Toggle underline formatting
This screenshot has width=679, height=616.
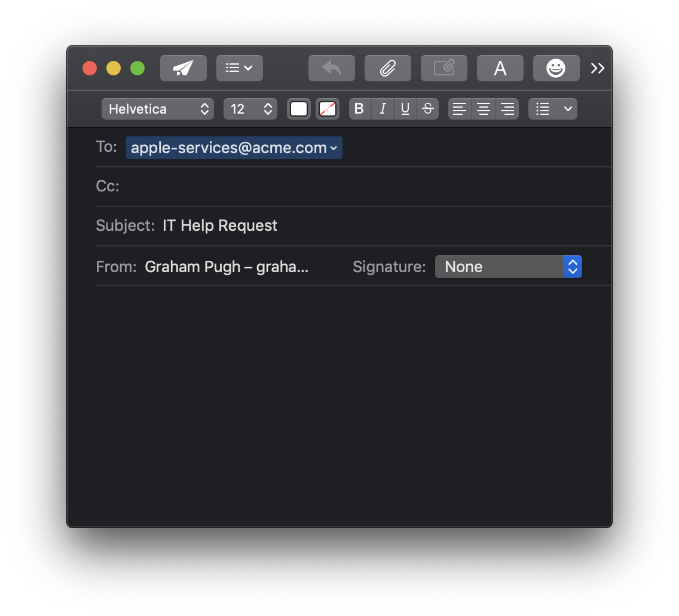click(x=405, y=109)
